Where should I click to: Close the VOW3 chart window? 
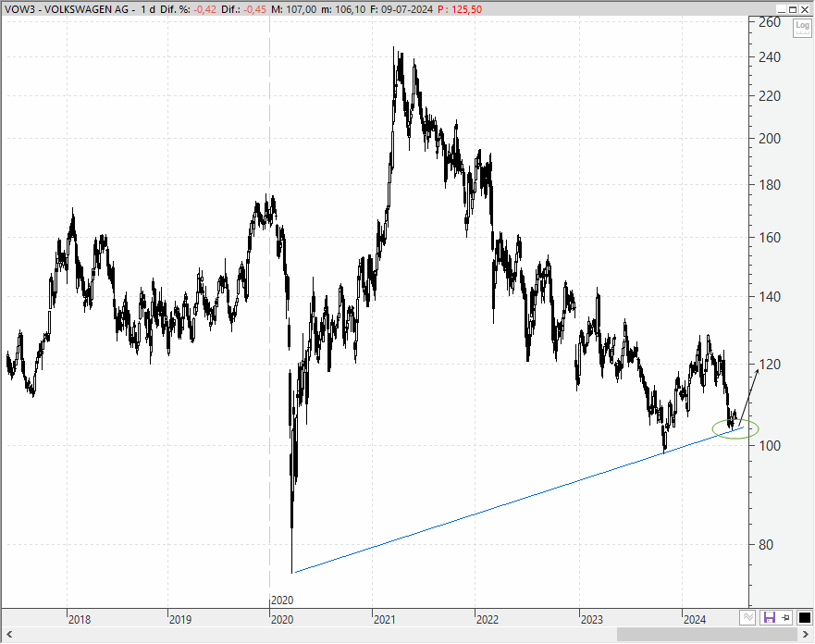[x=804, y=9]
